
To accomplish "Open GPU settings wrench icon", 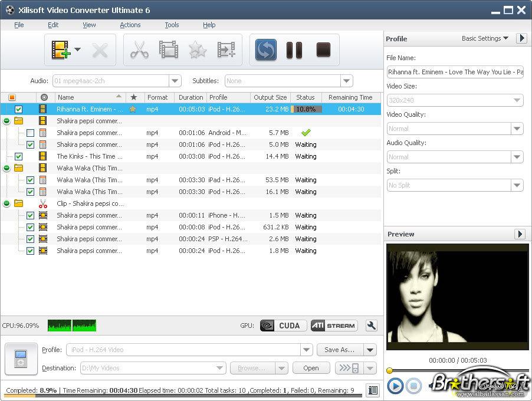I will pos(372,326).
